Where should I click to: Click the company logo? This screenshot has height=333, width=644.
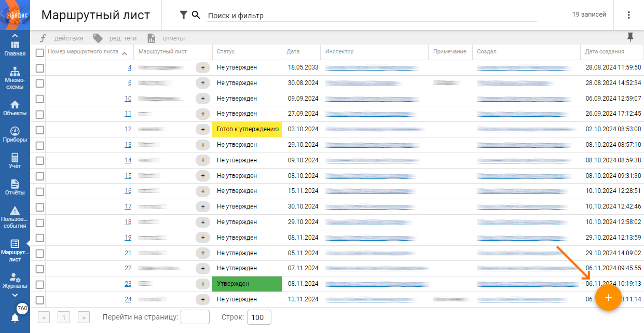[x=15, y=15]
